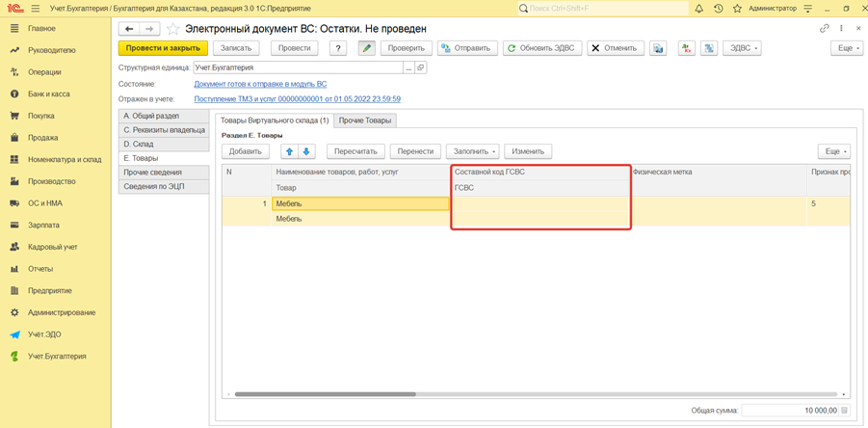
Task: Open the top Еще menu
Action: 846,48
